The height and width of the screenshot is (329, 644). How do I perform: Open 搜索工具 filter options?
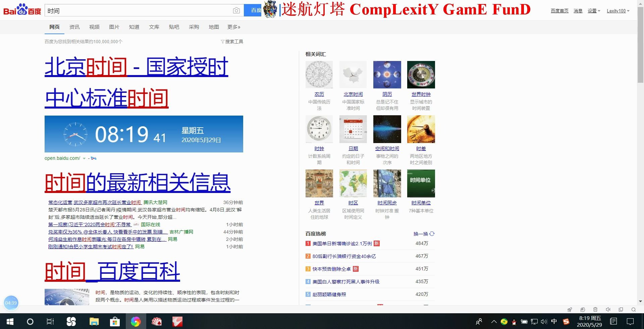tap(232, 42)
